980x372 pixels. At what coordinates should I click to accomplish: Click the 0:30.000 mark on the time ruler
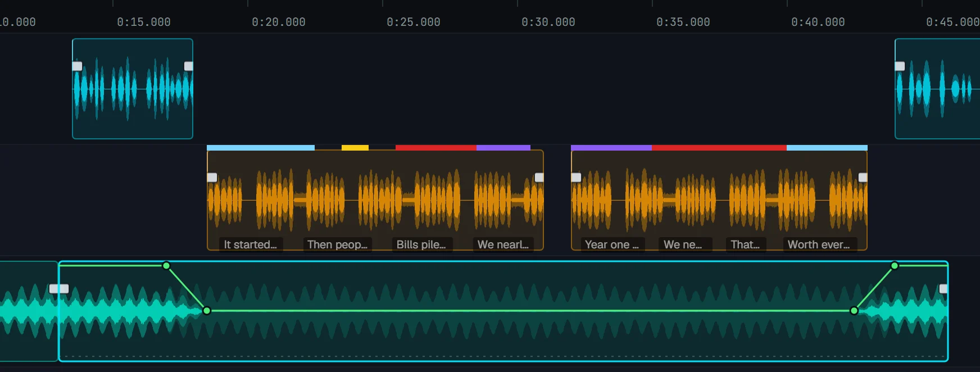548,22
